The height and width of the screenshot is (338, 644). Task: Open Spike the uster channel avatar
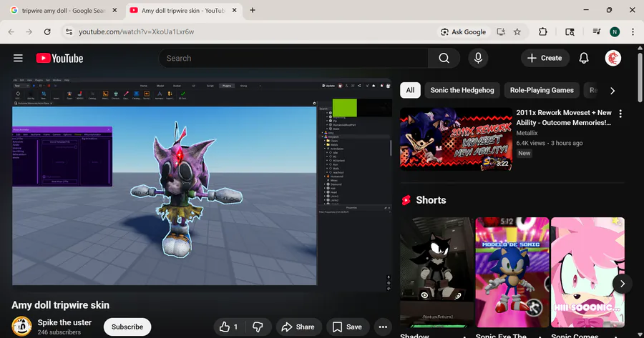point(21,327)
